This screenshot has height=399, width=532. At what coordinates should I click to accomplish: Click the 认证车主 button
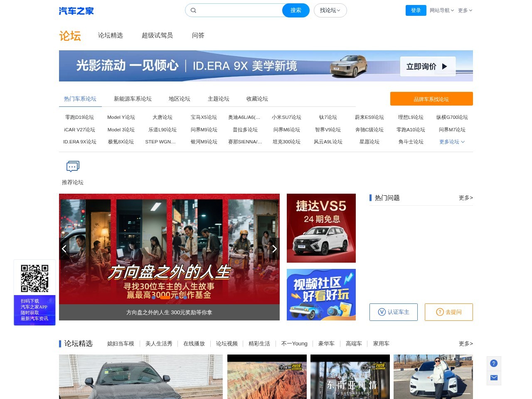394,312
